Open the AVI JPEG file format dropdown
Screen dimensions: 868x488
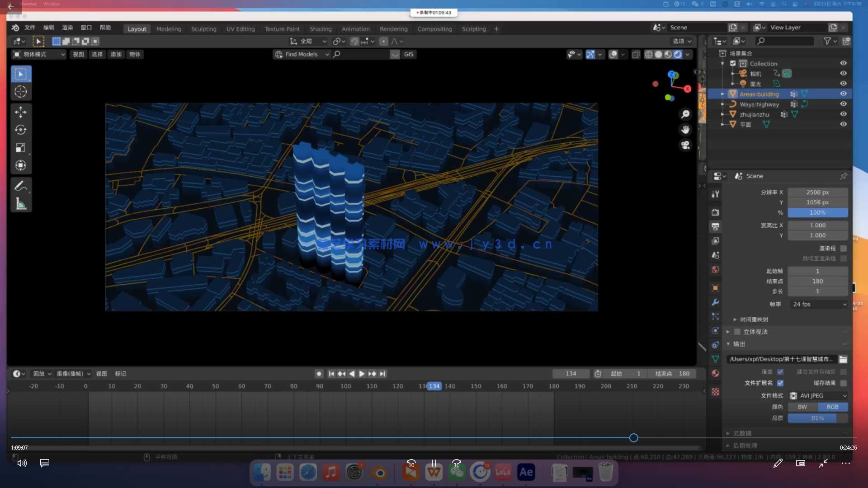(x=819, y=395)
